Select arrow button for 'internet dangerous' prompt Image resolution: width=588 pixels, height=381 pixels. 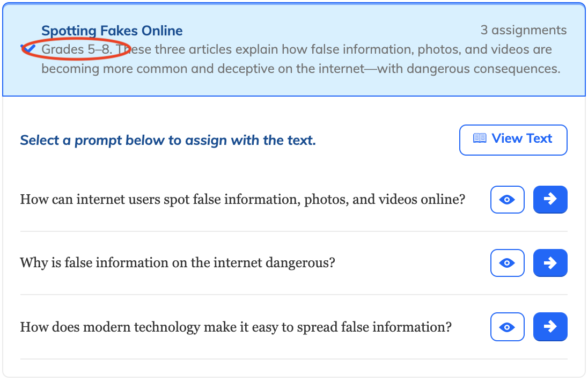click(550, 263)
